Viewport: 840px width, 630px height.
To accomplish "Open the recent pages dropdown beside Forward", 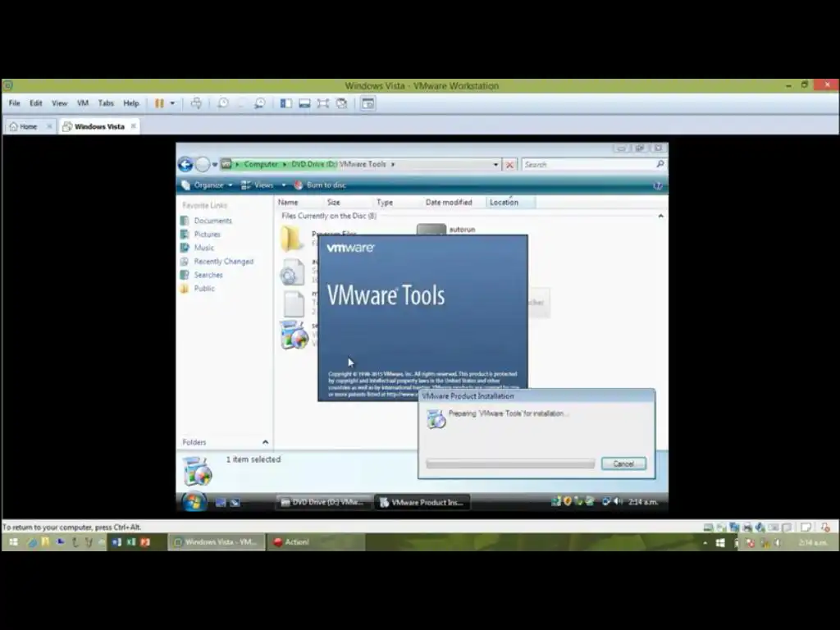I will pos(215,164).
